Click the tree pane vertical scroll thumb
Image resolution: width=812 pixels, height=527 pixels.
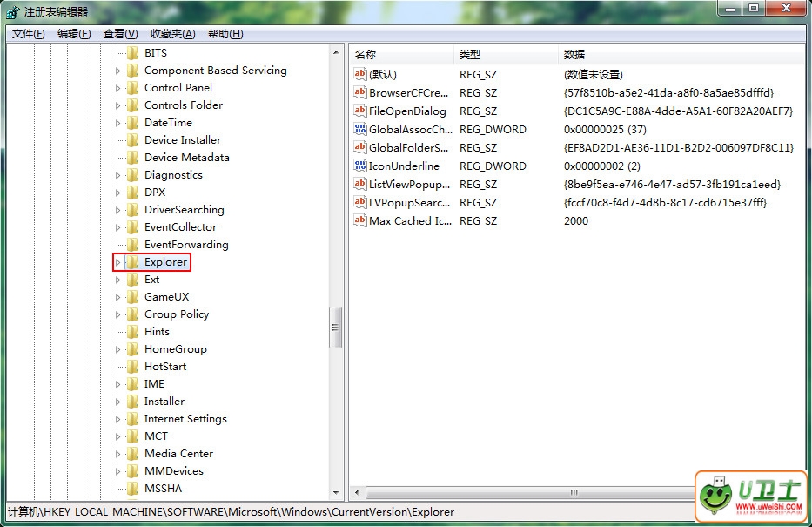pos(336,328)
